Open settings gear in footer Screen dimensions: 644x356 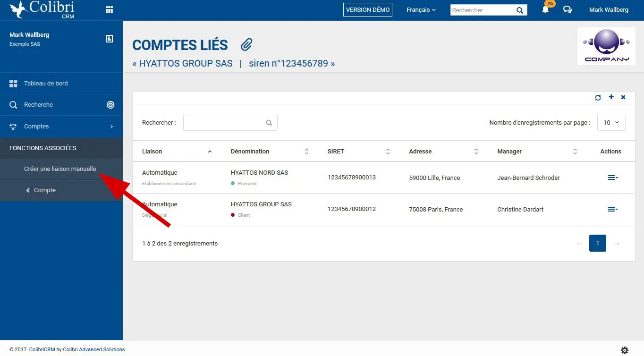[625, 350]
